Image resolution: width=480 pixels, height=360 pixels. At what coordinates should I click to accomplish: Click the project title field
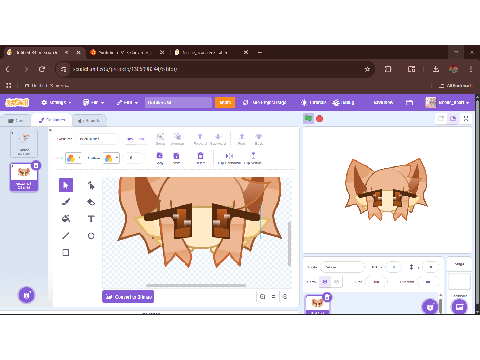(x=178, y=102)
